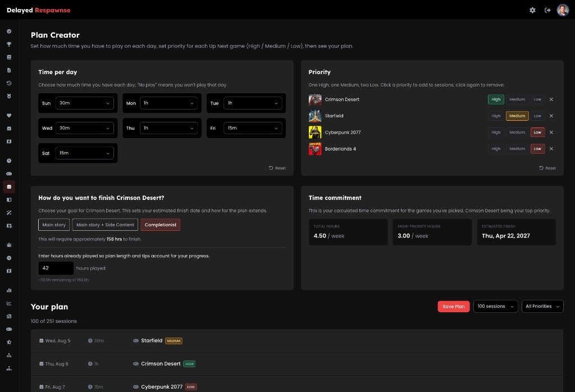Click the 4.50 / week total hours value

tap(329, 236)
